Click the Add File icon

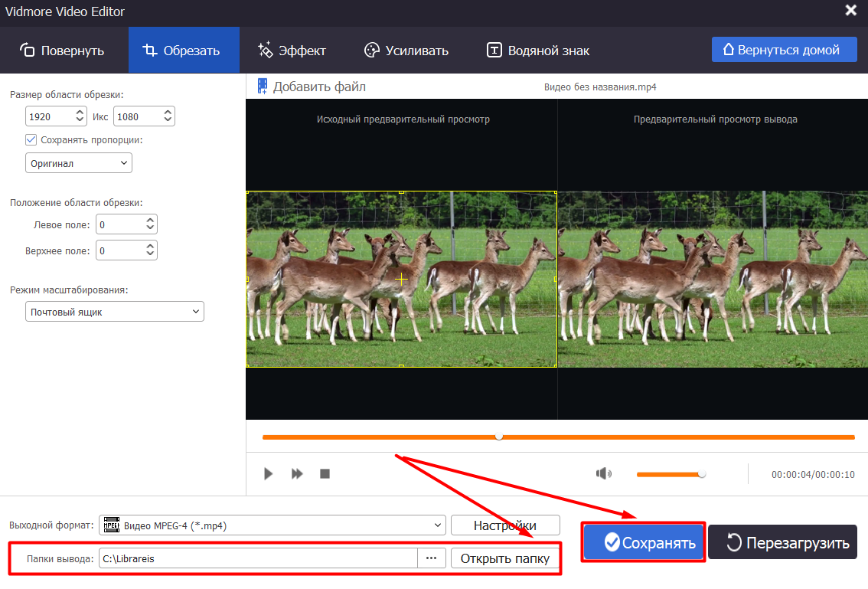point(263,87)
